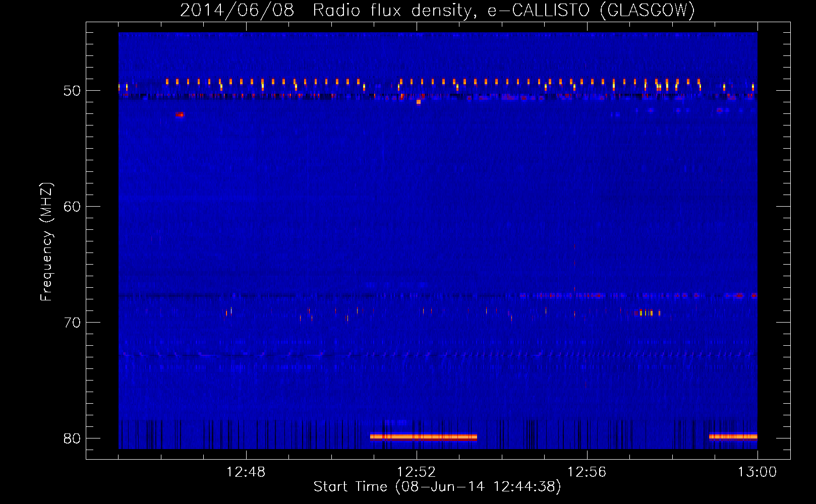
Task: Click the red blob near 52 MHz
Action: point(180,115)
